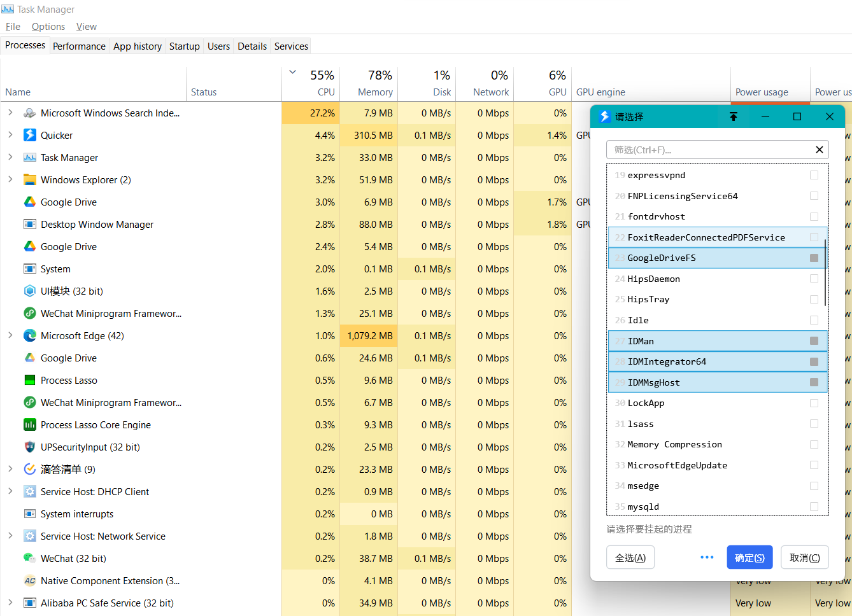Viewport: 852px width, 616px height.
Task: Open the View menu
Action: pyautogui.click(x=87, y=27)
